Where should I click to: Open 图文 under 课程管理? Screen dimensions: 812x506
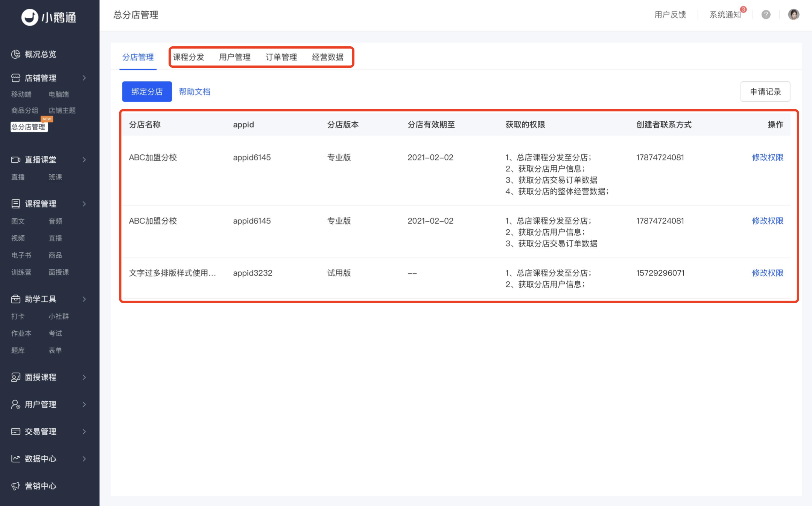[18, 221]
